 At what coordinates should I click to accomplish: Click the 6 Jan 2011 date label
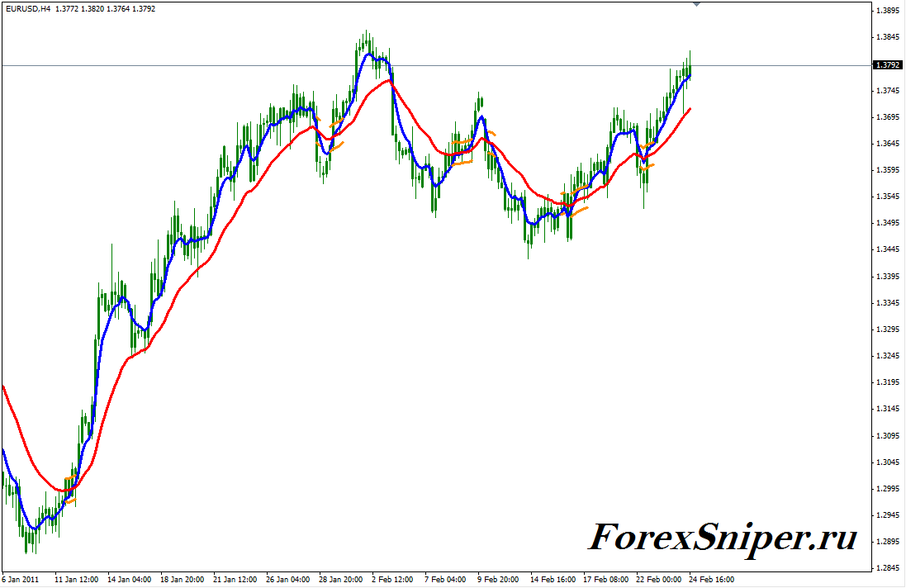pyautogui.click(x=20, y=580)
